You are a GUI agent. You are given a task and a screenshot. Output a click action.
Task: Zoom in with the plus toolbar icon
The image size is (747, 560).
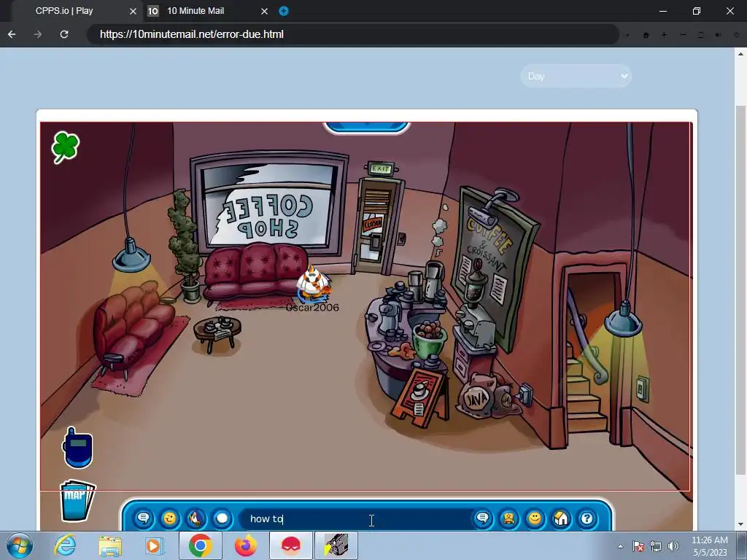664,35
